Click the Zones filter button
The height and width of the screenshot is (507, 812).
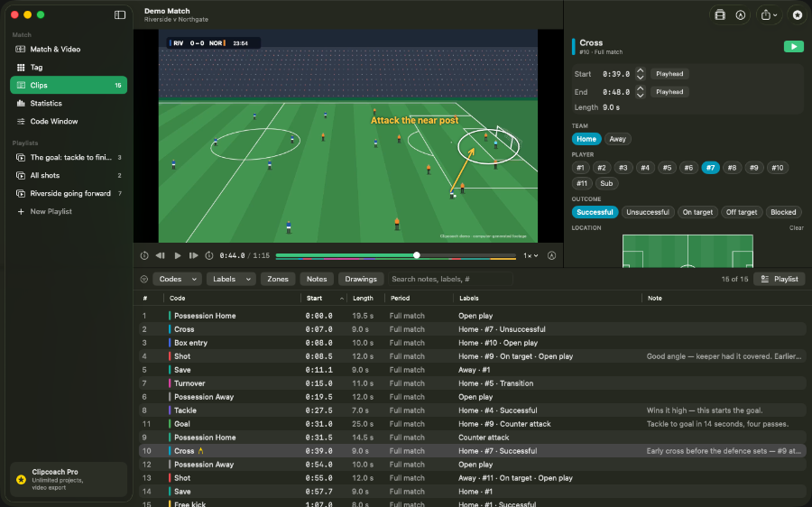[x=278, y=279]
